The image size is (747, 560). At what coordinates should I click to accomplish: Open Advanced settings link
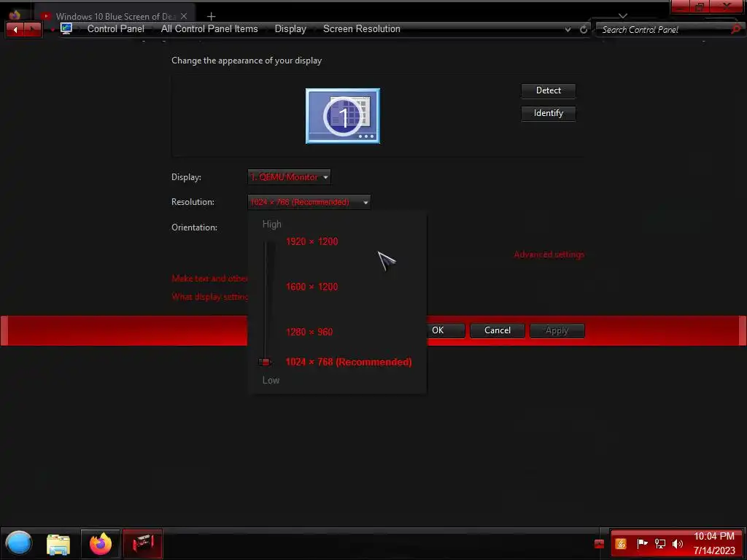coord(549,254)
